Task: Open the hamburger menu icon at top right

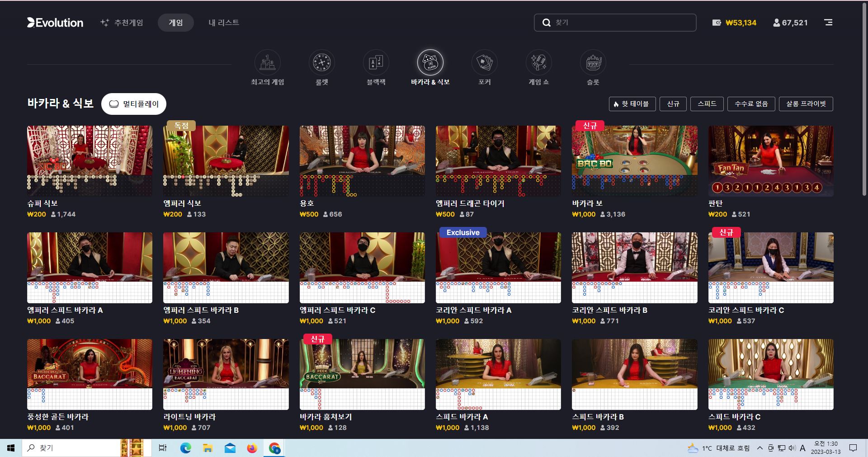Action: coord(828,22)
